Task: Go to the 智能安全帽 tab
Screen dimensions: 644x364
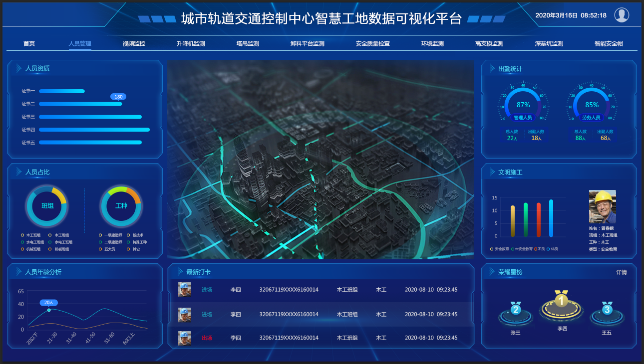Action: pos(609,44)
